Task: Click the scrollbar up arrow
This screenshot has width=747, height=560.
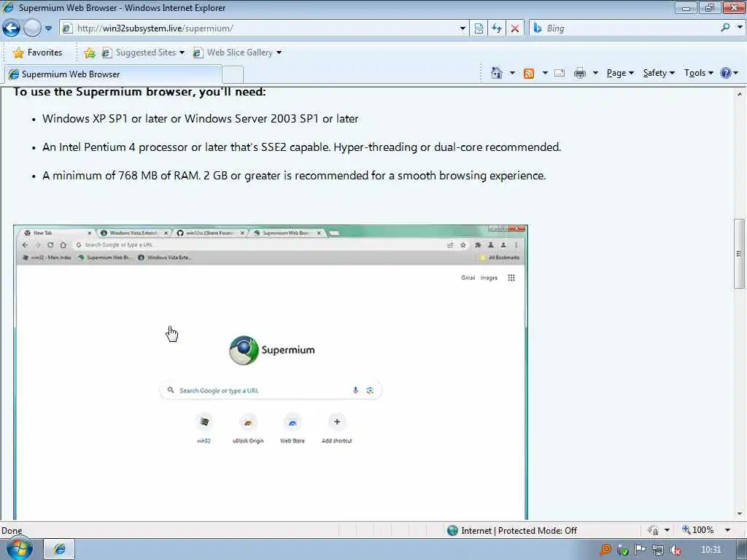Action: coord(740,94)
